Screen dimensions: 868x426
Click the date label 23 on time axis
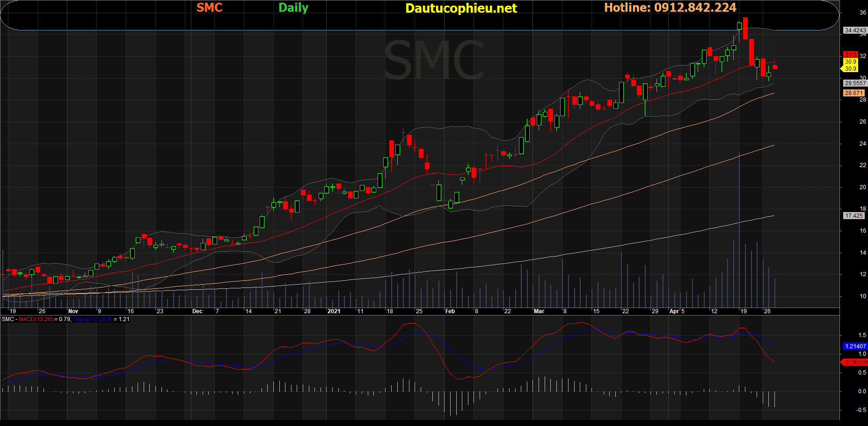[x=160, y=311]
